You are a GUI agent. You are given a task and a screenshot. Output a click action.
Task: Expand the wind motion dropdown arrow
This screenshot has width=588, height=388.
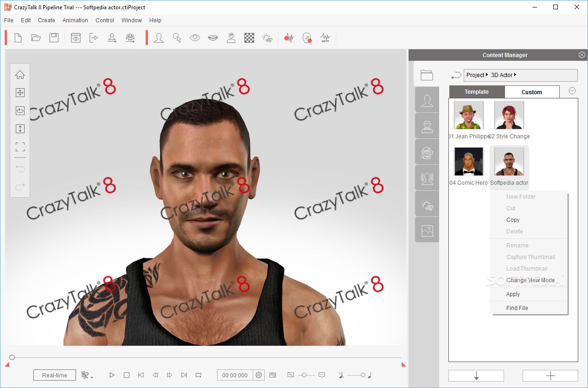point(92,377)
